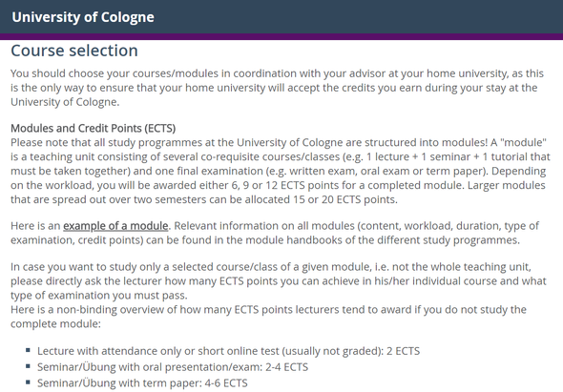Viewport: 563px width, 392px height.
Task: Click the sentence starting 'In case you want to study'
Action: [279, 281]
